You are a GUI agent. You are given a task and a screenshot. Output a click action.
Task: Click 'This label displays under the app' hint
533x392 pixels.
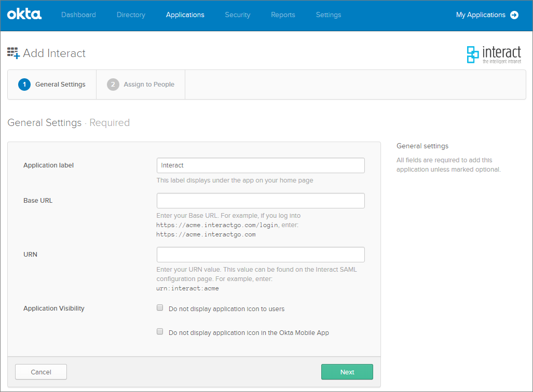pyautogui.click(x=235, y=180)
